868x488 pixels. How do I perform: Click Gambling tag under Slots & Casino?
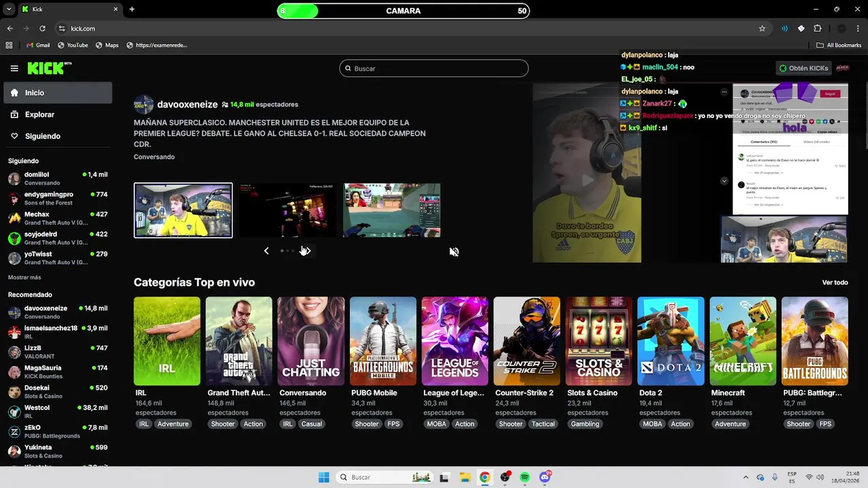(x=585, y=424)
